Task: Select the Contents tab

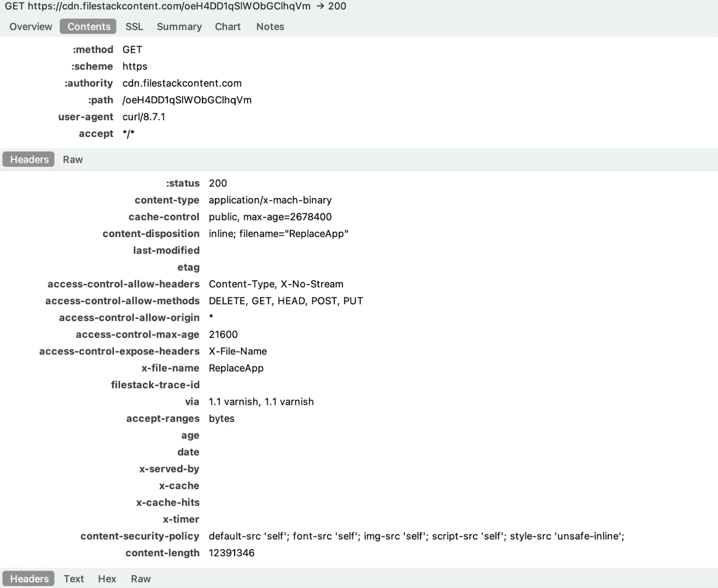Action: click(88, 26)
